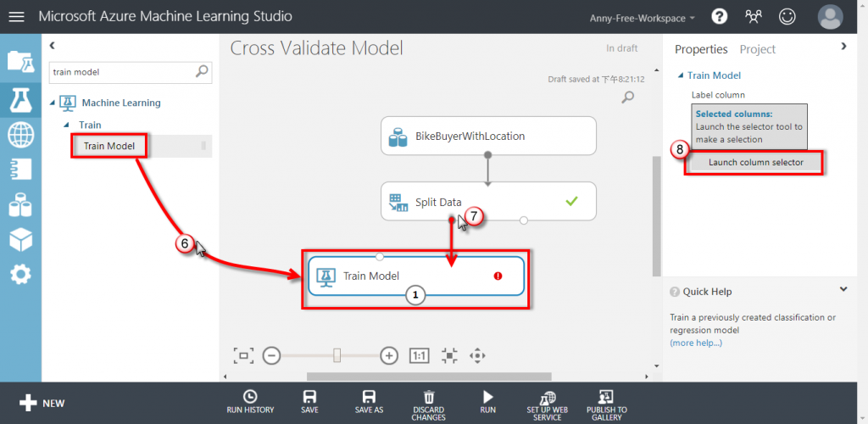
Task: Collapse the Quick Help section
Action: pyautogui.click(x=843, y=289)
